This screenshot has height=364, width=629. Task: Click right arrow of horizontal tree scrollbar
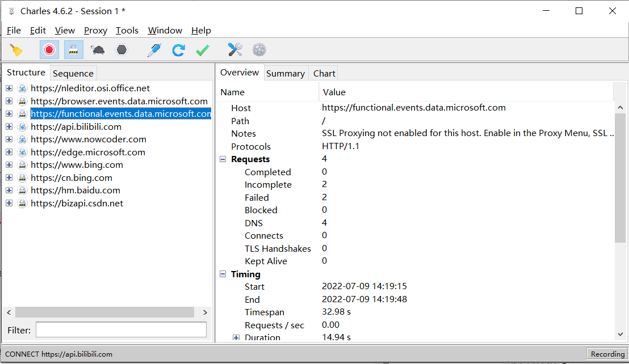click(x=205, y=312)
